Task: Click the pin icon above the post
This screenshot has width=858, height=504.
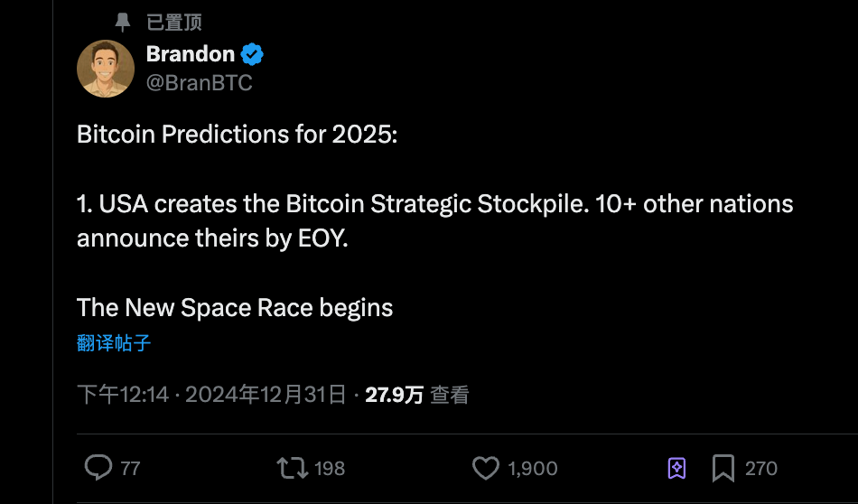Action: tap(123, 22)
